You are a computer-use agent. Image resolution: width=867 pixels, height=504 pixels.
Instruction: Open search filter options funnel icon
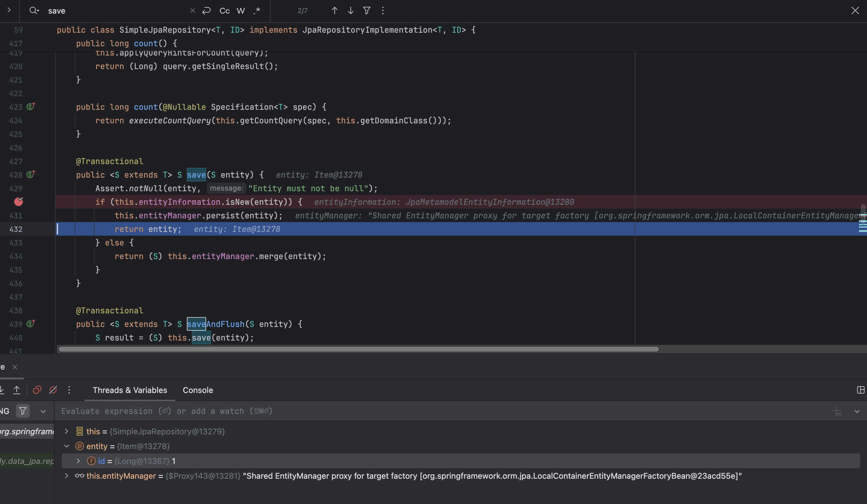[x=367, y=11]
